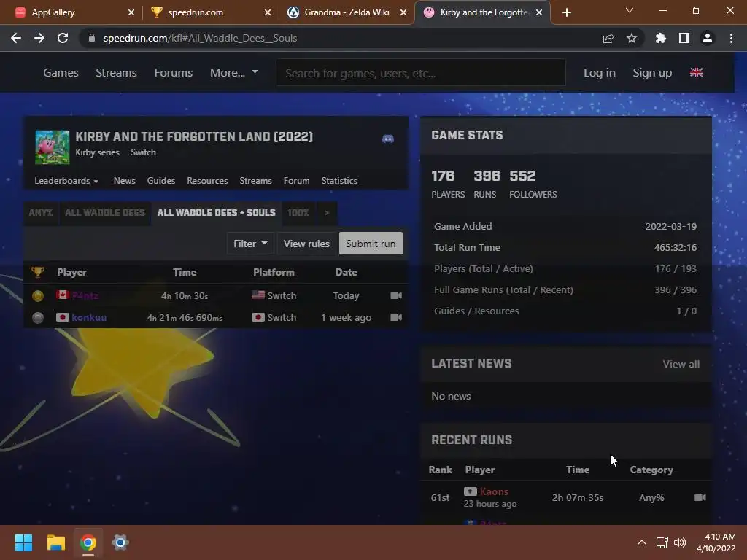Share this page icon in address bar
Screen dimensions: 747x560
(608, 38)
